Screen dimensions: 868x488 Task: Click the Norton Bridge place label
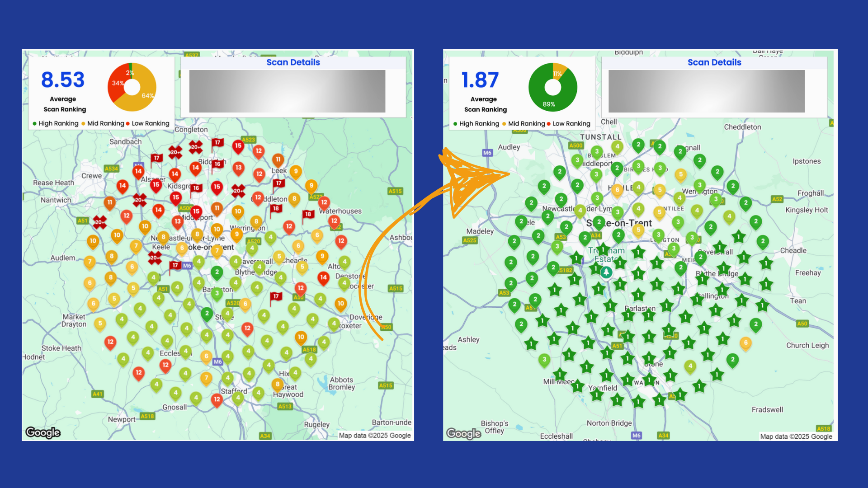(609, 423)
